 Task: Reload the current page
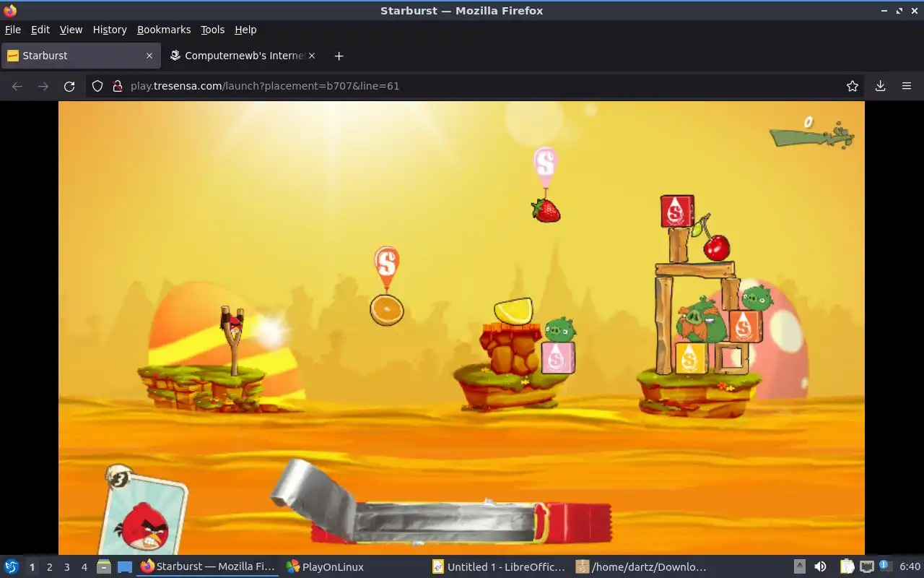coord(69,86)
